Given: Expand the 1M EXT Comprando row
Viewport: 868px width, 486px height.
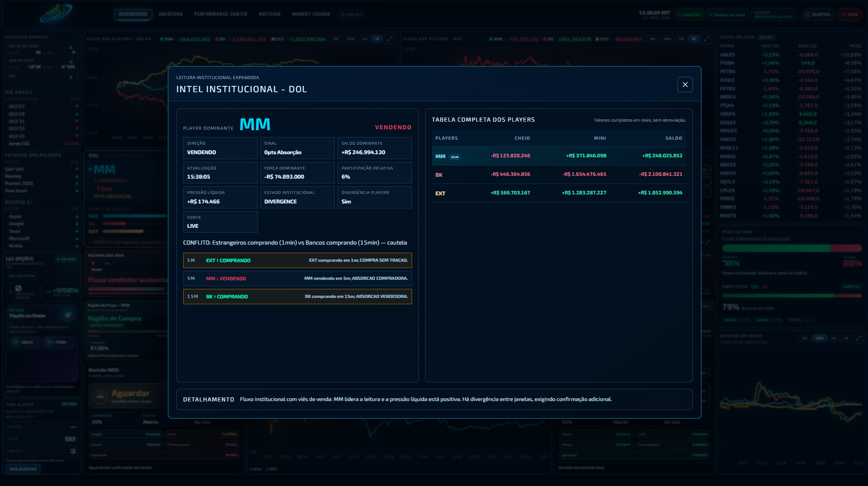Looking at the screenshot, I should pos(297,260).
